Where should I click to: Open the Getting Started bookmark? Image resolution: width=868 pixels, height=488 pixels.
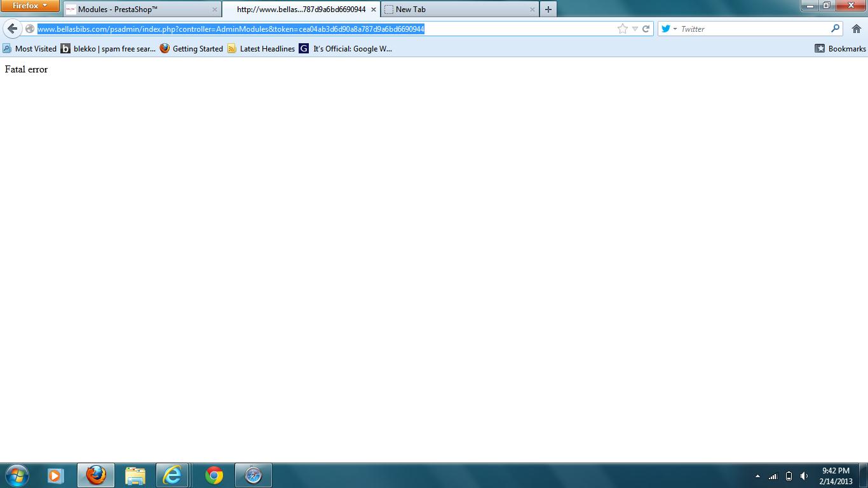[x=191, y=48]
